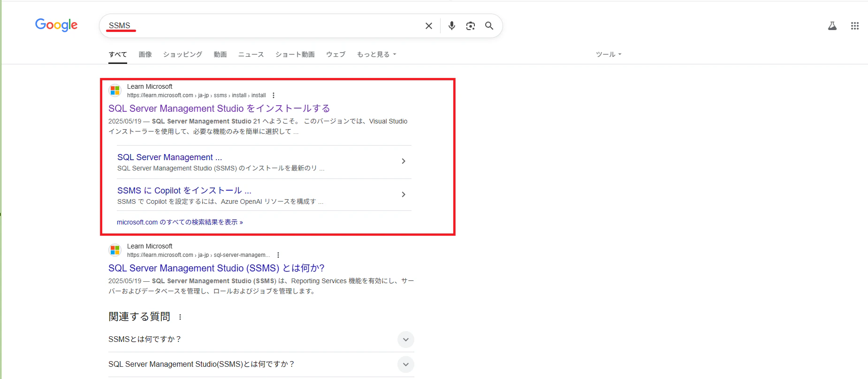Click the install result URL breadcrumb
Image resolution: width=868 pixels, height=379 pixels.
point(197,95)
